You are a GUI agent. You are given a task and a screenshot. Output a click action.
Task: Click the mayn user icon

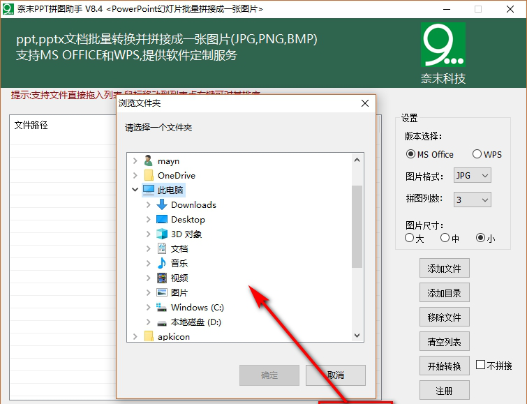[x=148, y=160]
